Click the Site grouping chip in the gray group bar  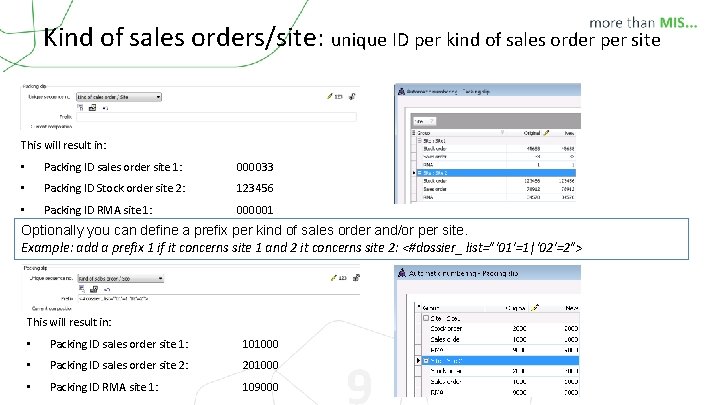coord(424,121)
